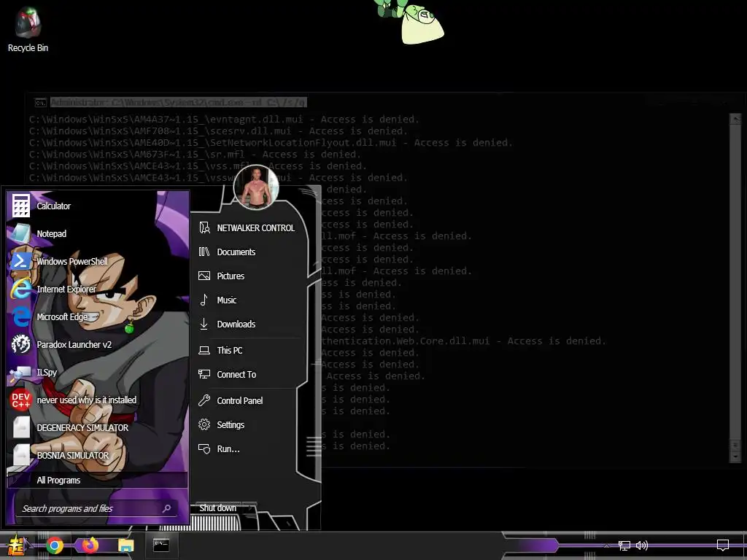The image size is (747, 560).
Task: Click the search magnifier icon
Action: [166, 508]
